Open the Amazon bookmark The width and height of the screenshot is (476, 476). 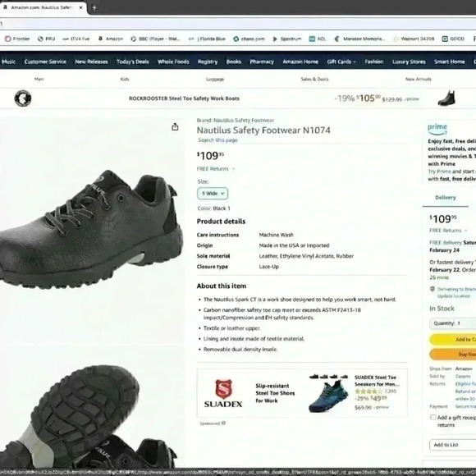point(111,39)
